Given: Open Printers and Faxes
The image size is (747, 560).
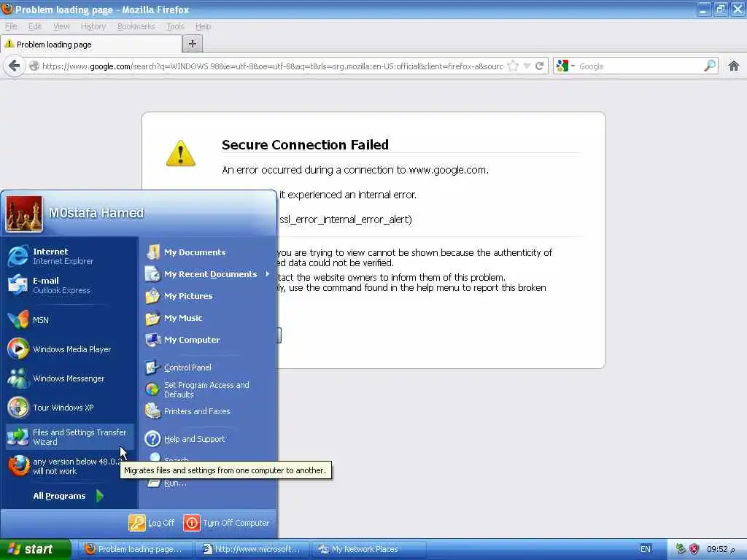Looking at the screenshot, I should (208, 411).
